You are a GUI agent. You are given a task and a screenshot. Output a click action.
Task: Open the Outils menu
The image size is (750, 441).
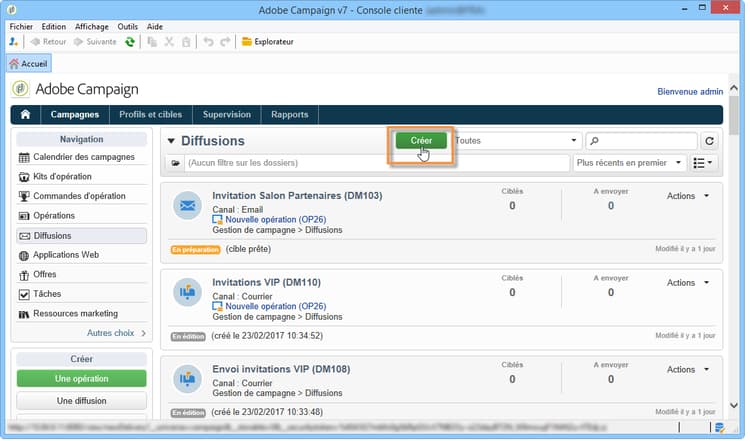(128, 27)
